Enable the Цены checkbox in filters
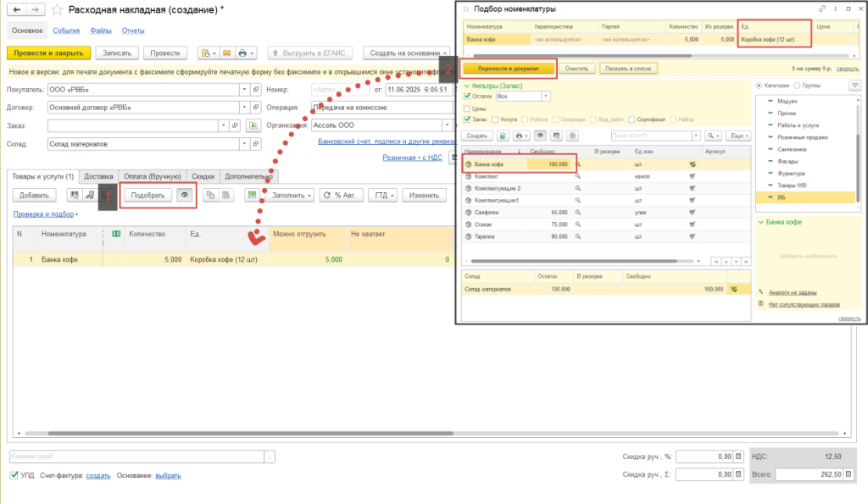The height and width of the screenshot is (504, 868). point(466,108)
